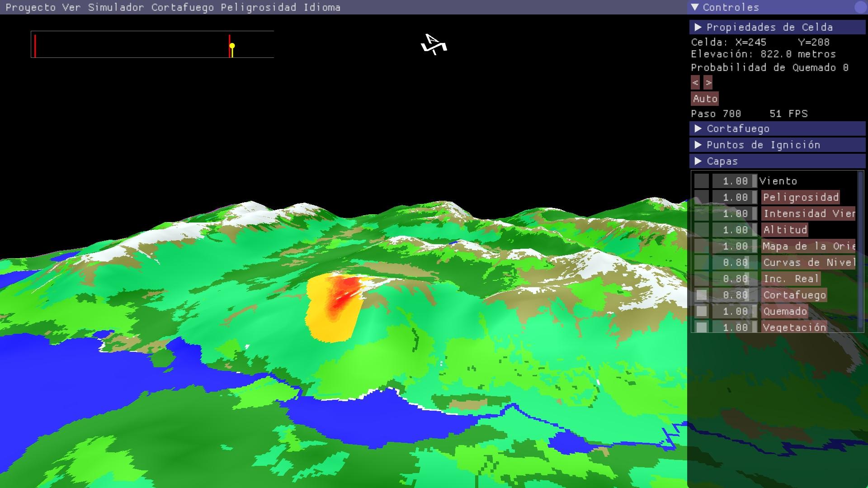Toggle the Vegetación layer checkbox

coord(701,327)
